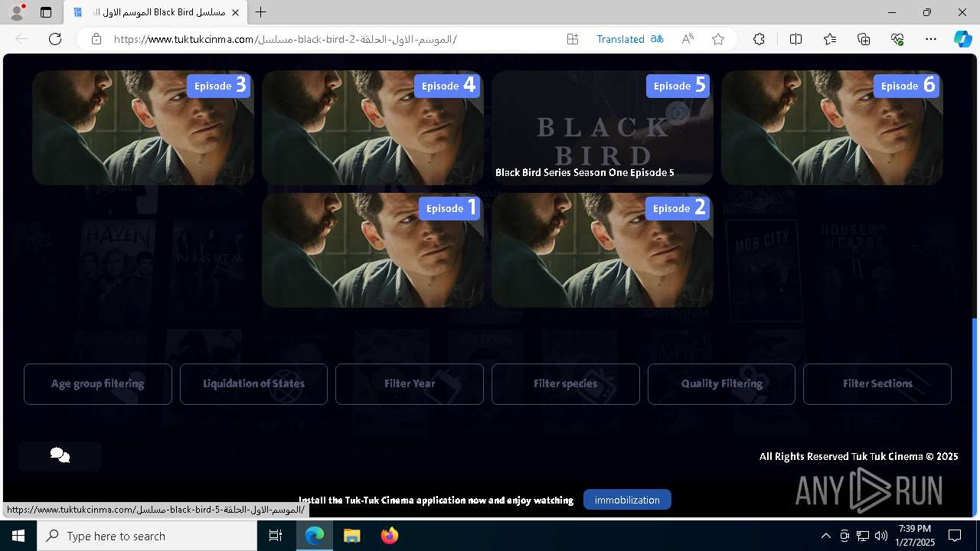Enable Read aloud icon
The width and height of the screenshot is (980, 551).
pyautogui.click(x=688, y=39)
